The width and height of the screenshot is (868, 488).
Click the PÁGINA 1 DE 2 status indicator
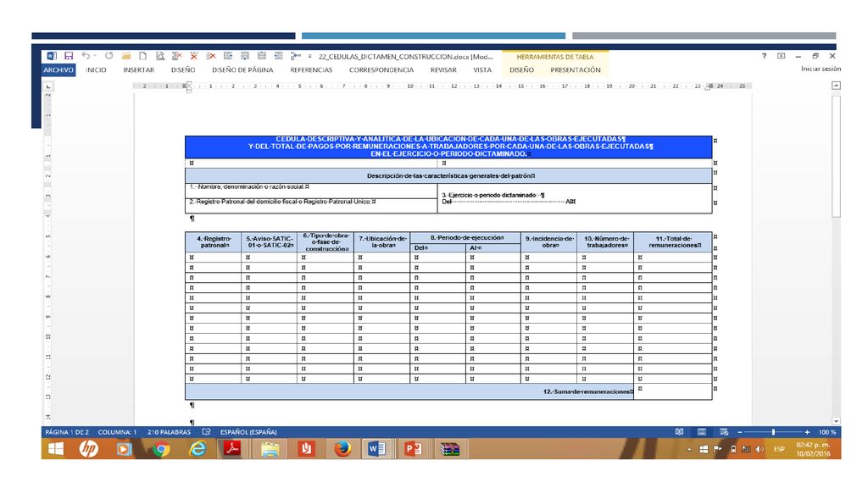[x=67, y=432]
